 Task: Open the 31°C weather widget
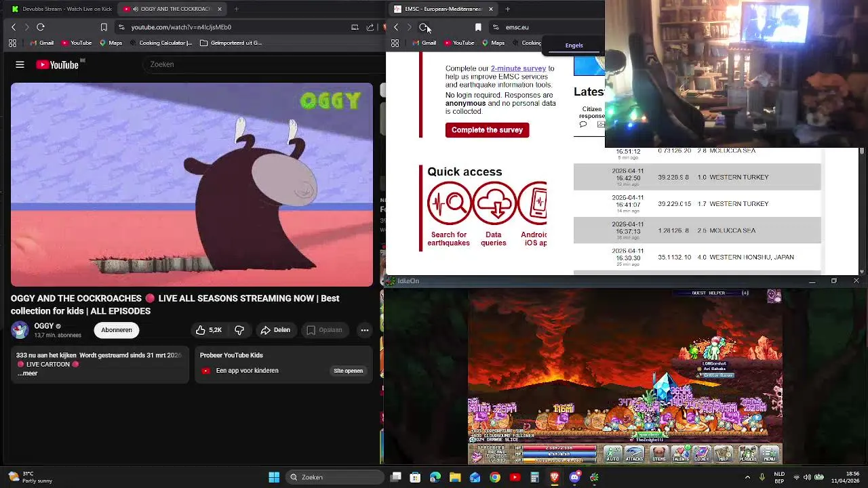pyautogui.click(x=31, y=477)
